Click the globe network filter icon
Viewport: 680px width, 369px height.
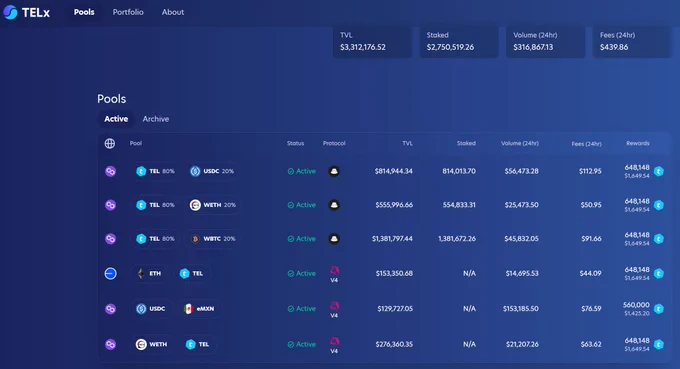click(x=110, y=143)
